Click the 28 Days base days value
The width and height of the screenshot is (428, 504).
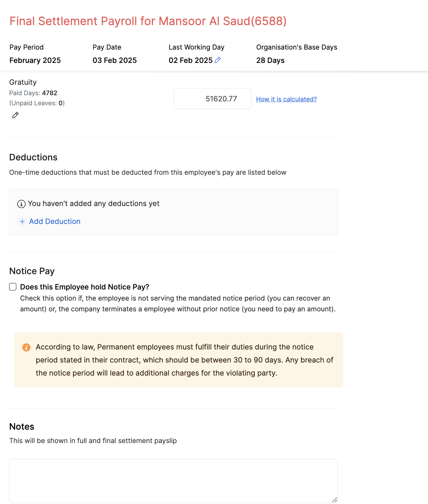pos(270,60)
